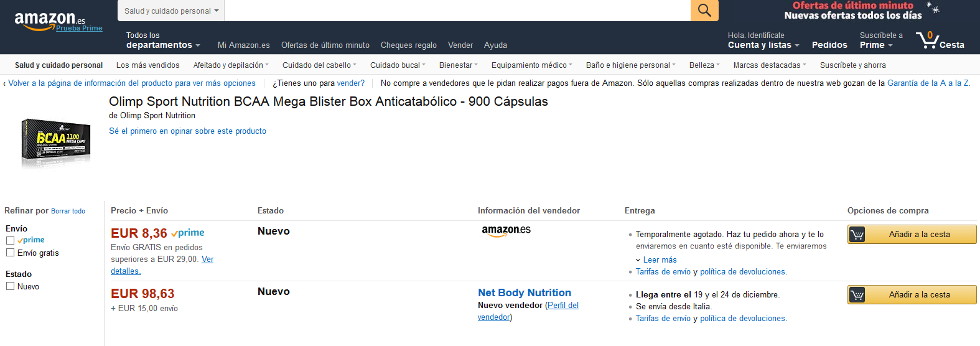The width and height of the screenshot is (980, 346).
Task: Tick the Nuevo condition checkbox
Action: click(10, 286)
